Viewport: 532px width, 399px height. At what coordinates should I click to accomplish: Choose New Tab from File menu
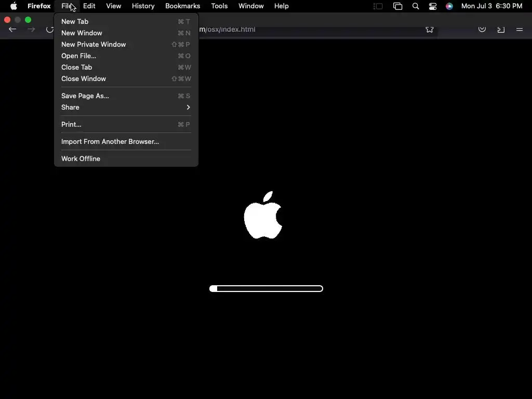pos(126,21)
